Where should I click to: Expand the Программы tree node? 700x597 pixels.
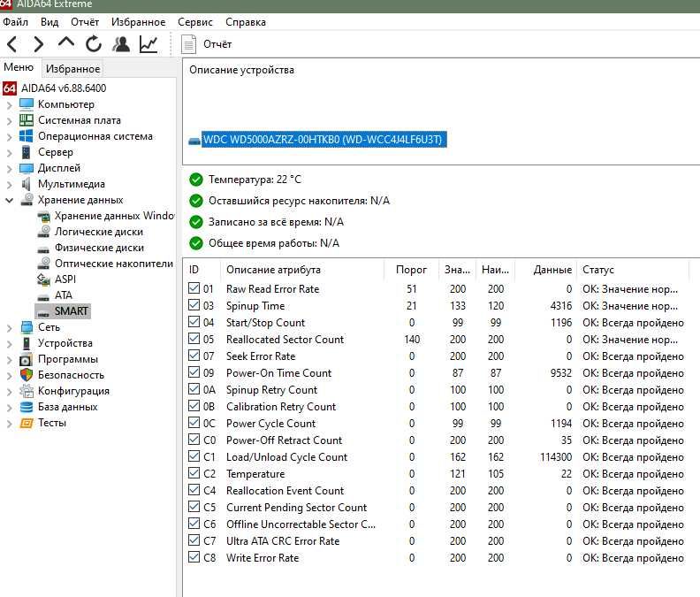click(10, 360)
